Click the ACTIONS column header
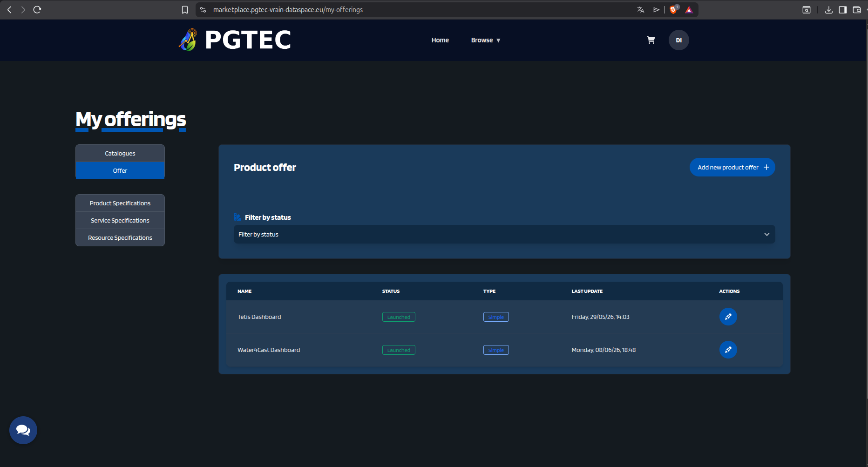 (729, 291)
